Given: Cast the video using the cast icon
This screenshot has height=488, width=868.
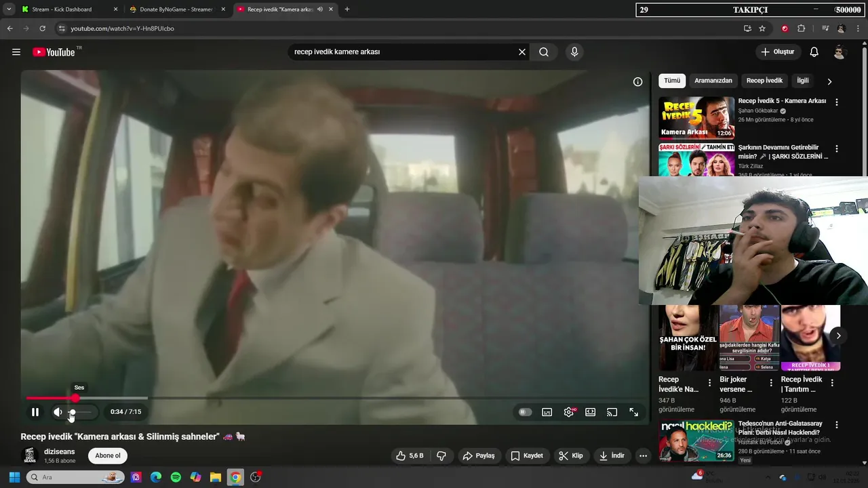Looking at the screenshot, I should pos(612,412).
